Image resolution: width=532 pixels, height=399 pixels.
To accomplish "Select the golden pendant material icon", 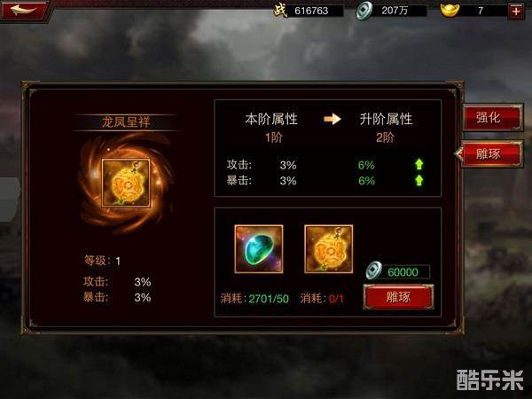I will point(328,248).
